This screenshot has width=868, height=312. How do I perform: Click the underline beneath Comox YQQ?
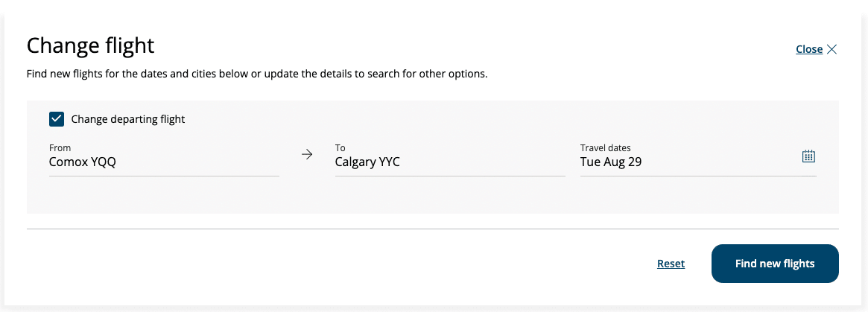coord(164,176)
